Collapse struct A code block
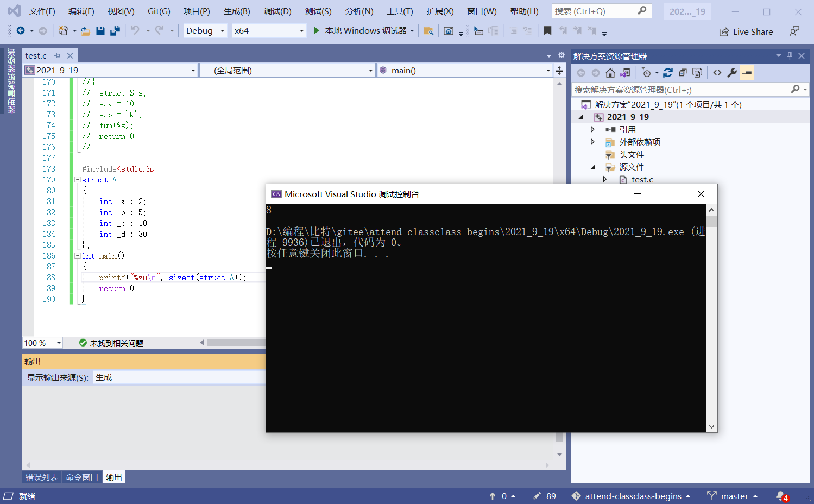The image size is (814, 504). 77,180
